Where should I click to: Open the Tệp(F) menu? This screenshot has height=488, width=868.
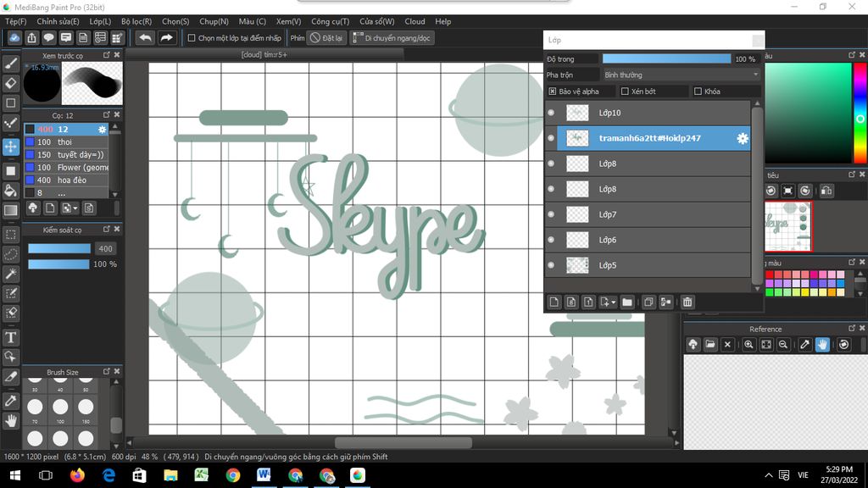(x=15, y=21)
